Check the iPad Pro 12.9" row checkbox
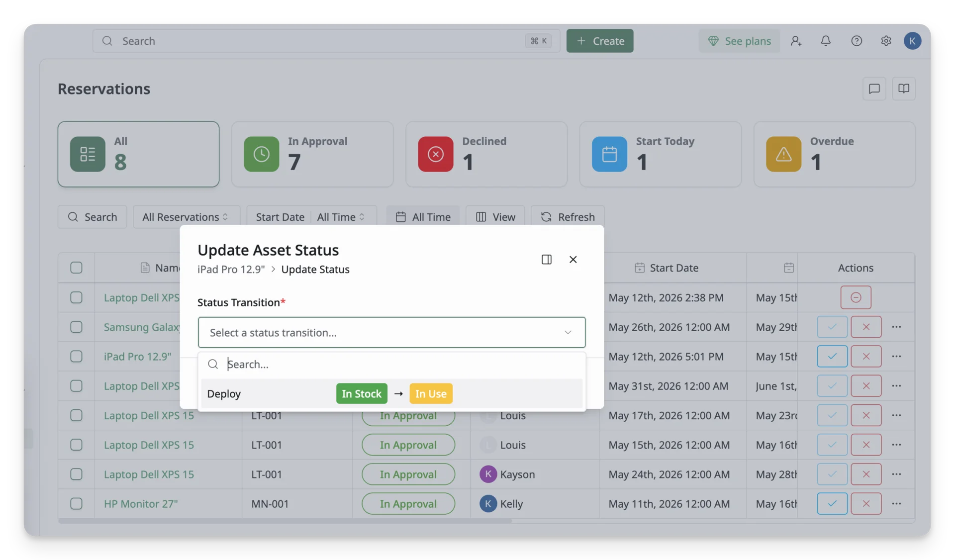Screen dimensions: 955x560 [x=76, y=356]
